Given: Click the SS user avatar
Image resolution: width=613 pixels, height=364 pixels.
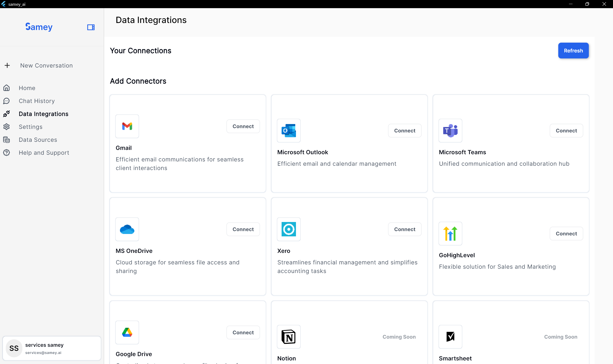Looking at the screenshot, I should 14,348.
